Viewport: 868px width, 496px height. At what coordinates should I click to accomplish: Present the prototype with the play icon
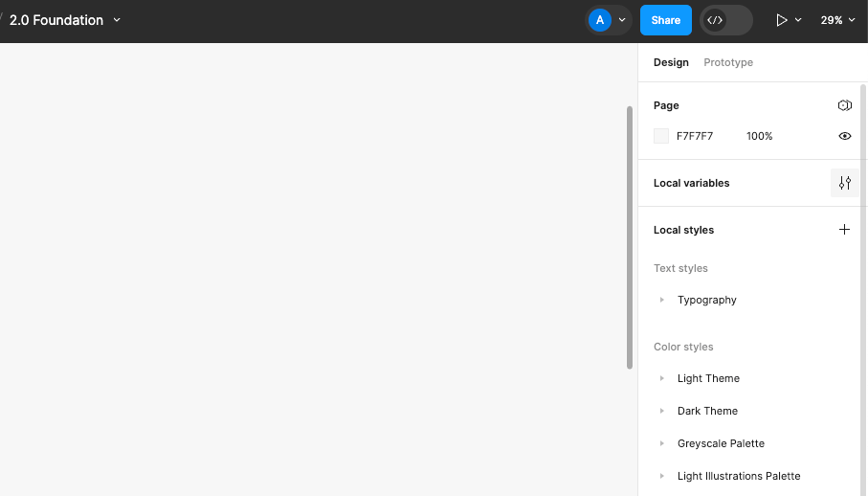pyautogui.click(x=781, y=20)
